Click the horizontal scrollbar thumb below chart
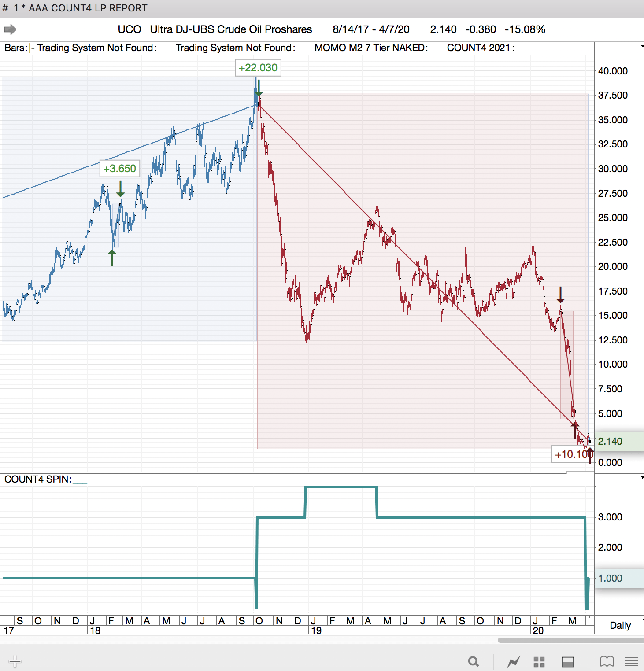644x671 pixels. (x=571, y=640)
